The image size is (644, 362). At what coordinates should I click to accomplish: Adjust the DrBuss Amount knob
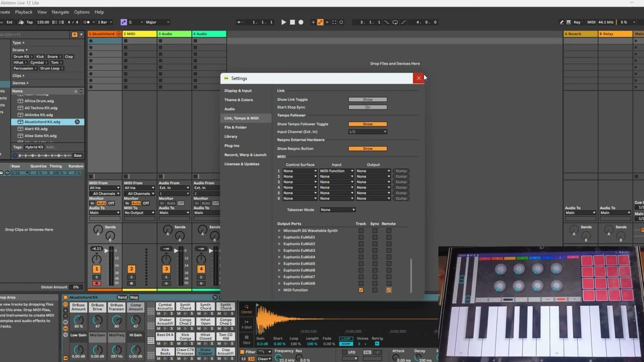click(78, 320)
